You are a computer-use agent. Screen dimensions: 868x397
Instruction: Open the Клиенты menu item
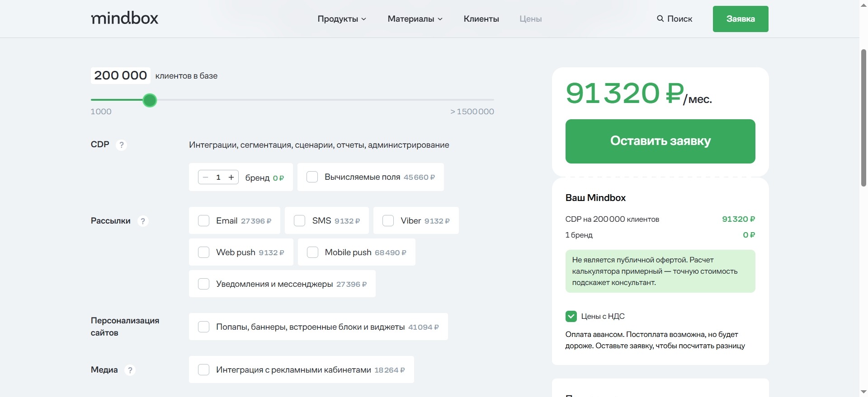coord(481,19)
